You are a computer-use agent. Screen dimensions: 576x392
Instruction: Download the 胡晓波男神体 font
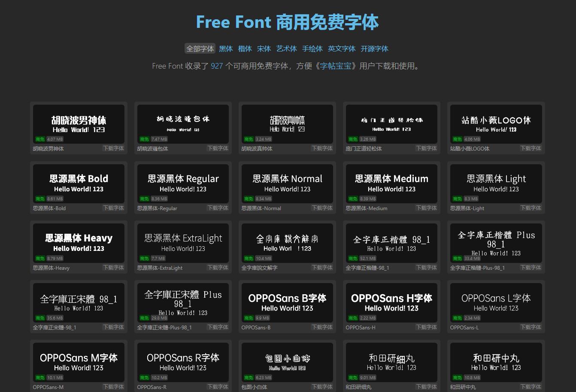pyautogui.click(x=113, y=148)
